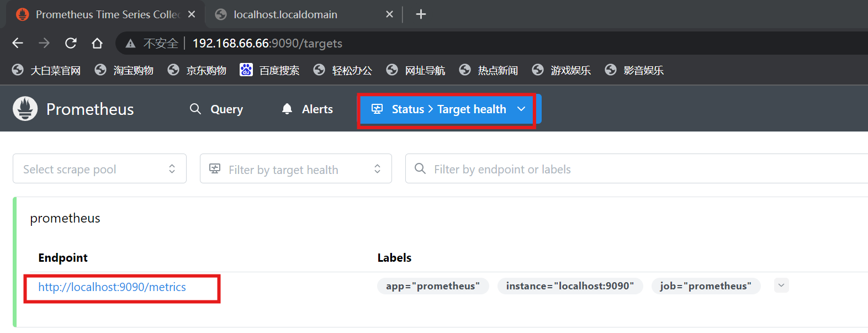868x333 pixels.
Task: Open the 淘宝购物 bookmark
Action: click(124, 70)
